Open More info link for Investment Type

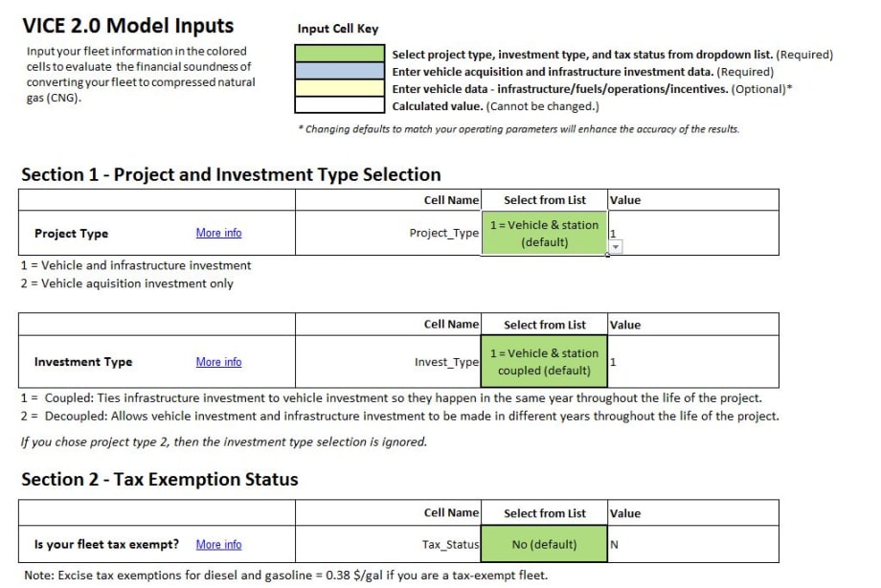[218, 362]
